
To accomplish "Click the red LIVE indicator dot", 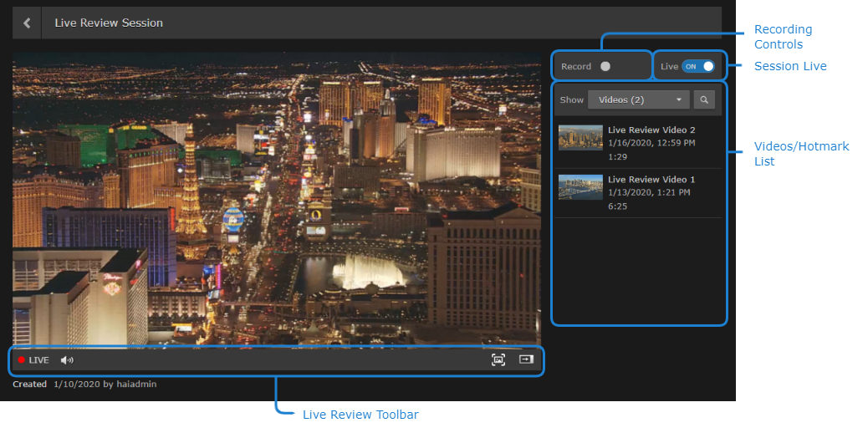I will (x=22, y=360).
